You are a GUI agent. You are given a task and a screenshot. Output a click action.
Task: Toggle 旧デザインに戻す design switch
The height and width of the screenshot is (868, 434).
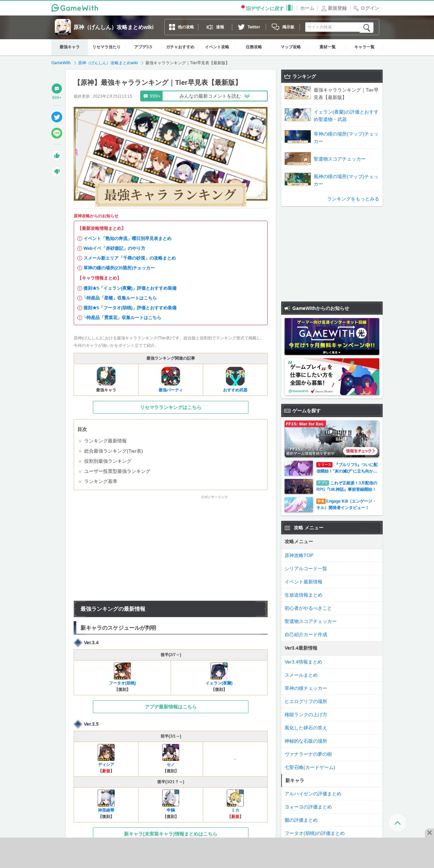tap(267, 8)
